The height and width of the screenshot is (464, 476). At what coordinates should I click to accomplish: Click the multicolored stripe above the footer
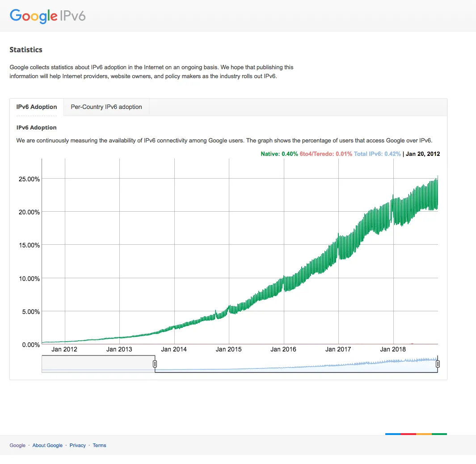(x=416, y=434)
